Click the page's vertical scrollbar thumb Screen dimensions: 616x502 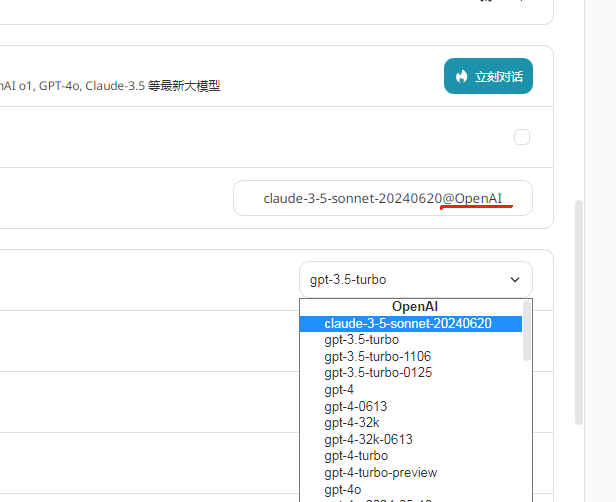[578, 312]
